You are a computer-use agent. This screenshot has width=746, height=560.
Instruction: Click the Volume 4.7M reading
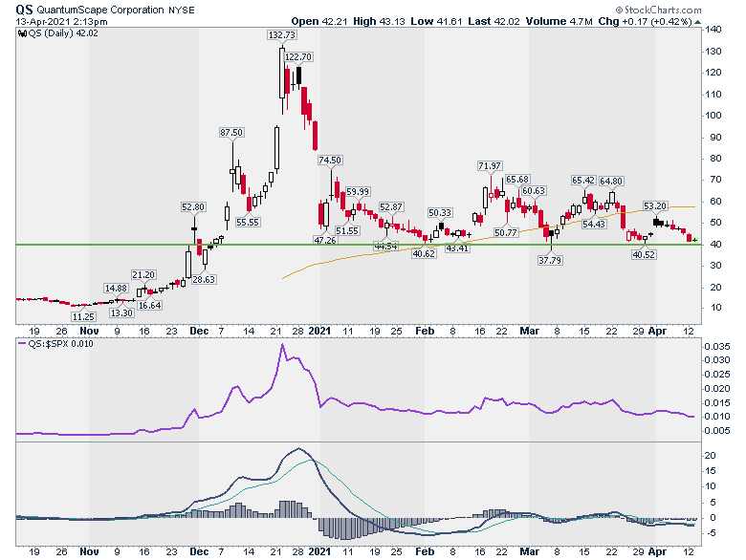(x=559, y=21)
